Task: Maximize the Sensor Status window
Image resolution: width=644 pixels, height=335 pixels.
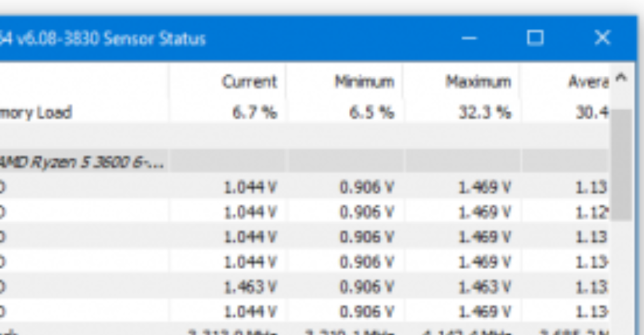Action: coord(535,38)
